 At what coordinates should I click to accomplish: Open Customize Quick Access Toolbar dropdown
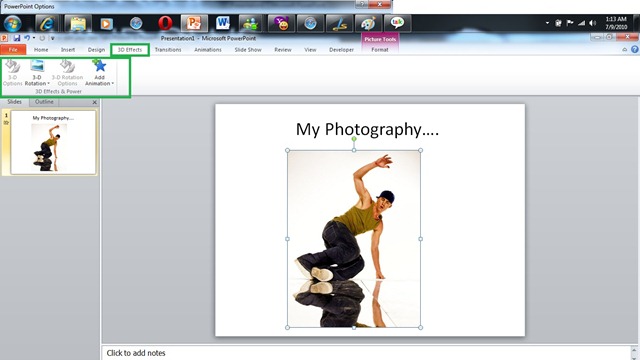(52, 38)
